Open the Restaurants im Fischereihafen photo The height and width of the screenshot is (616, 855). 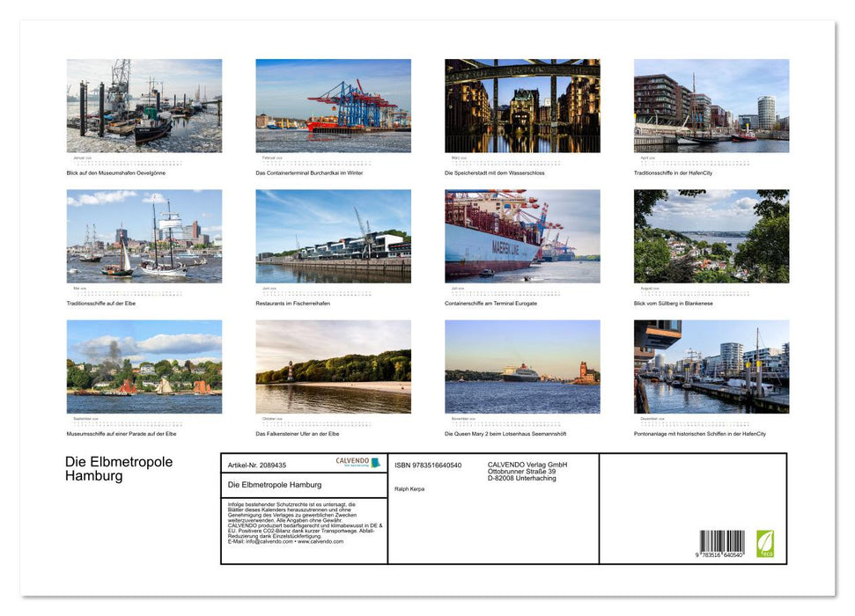click(334, 235)
